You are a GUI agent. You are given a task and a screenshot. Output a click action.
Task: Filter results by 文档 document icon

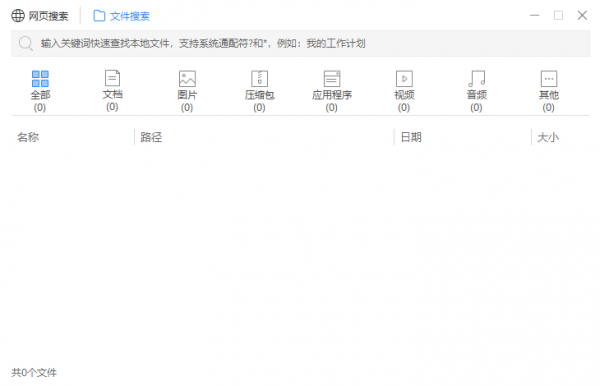(x=112, y=78)
